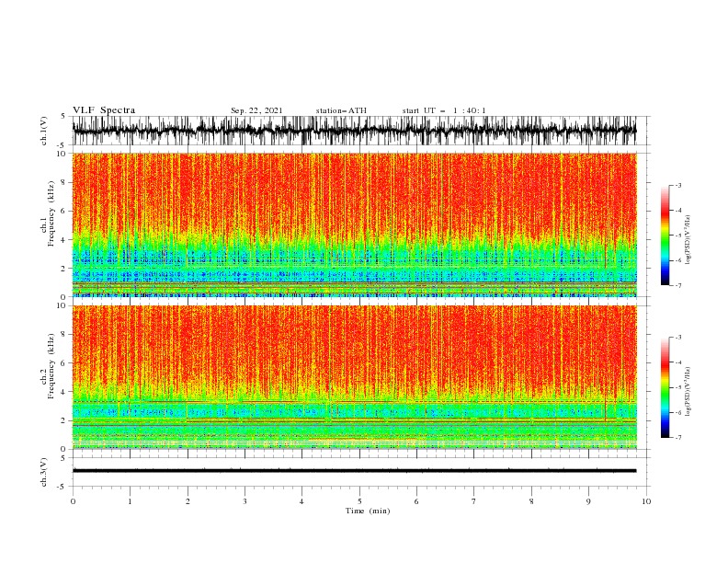Select the date text "Sep. 22, 2021"

(x=256, y=110)
